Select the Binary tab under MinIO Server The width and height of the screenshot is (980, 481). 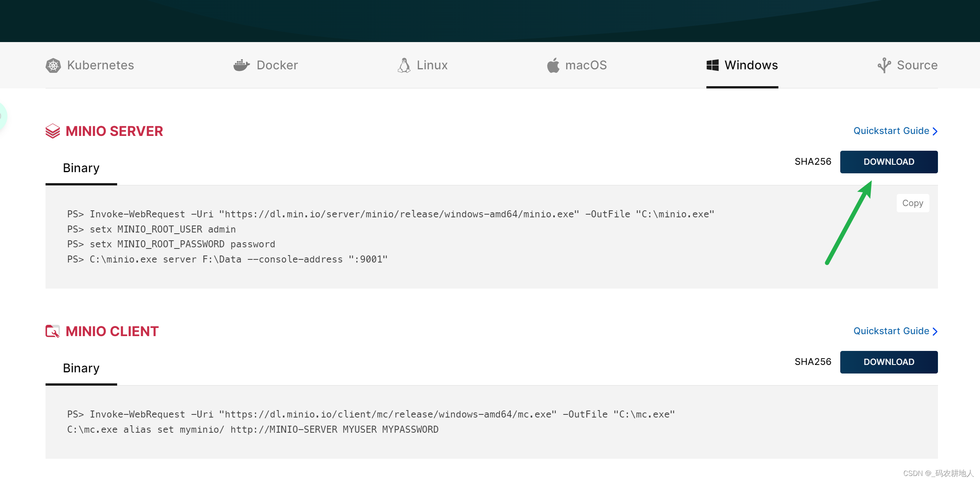tap(81, 168)
